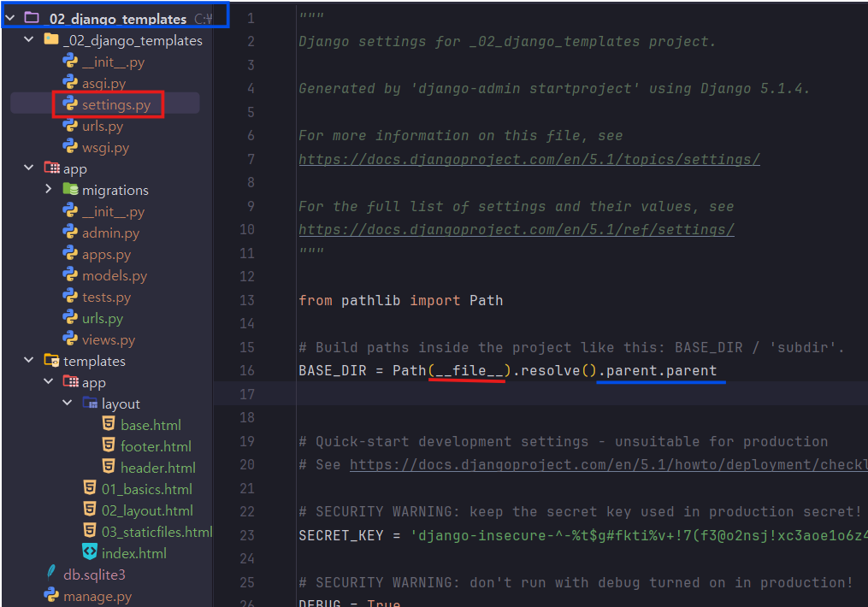Screen dimensions: 868x607
Task: Open 03_staticfiles.html template file
Action: click(x=156, y=532)
